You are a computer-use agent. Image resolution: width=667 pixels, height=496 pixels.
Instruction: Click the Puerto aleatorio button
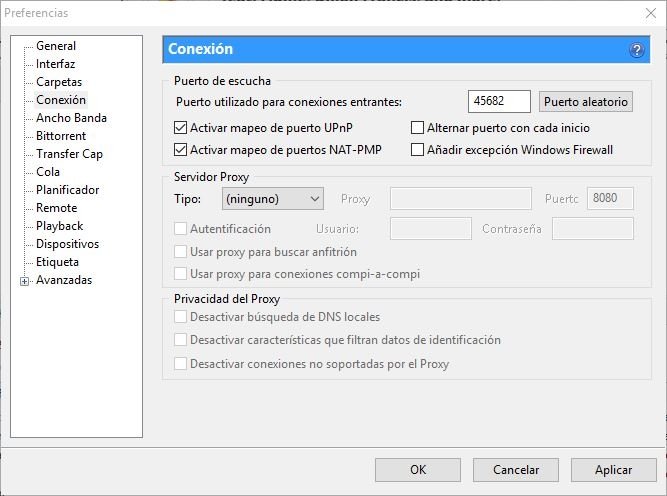click(x=586, y=102)
